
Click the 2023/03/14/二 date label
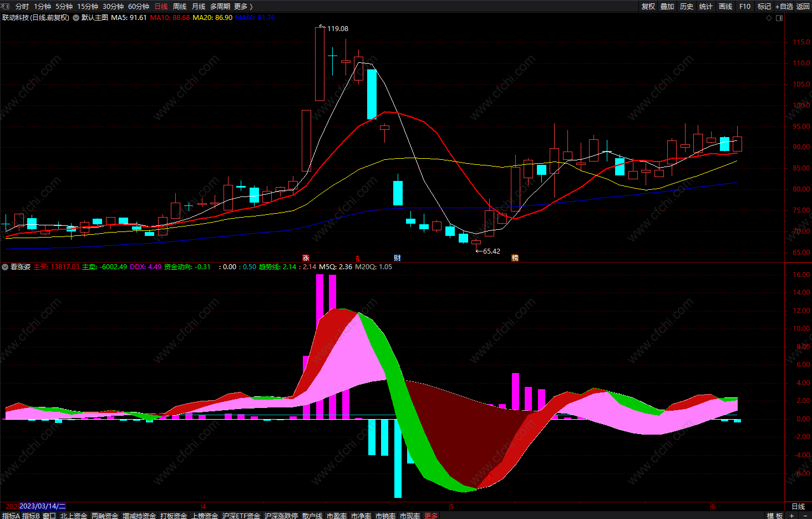(x=43, y=506)
